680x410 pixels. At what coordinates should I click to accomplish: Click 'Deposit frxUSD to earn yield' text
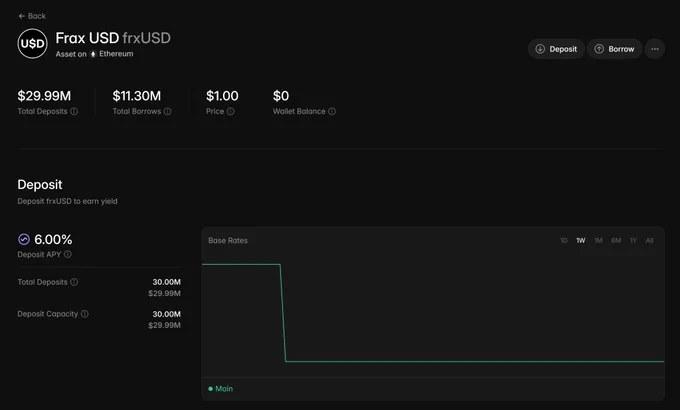pyautogui.click(x=67, y=201)
